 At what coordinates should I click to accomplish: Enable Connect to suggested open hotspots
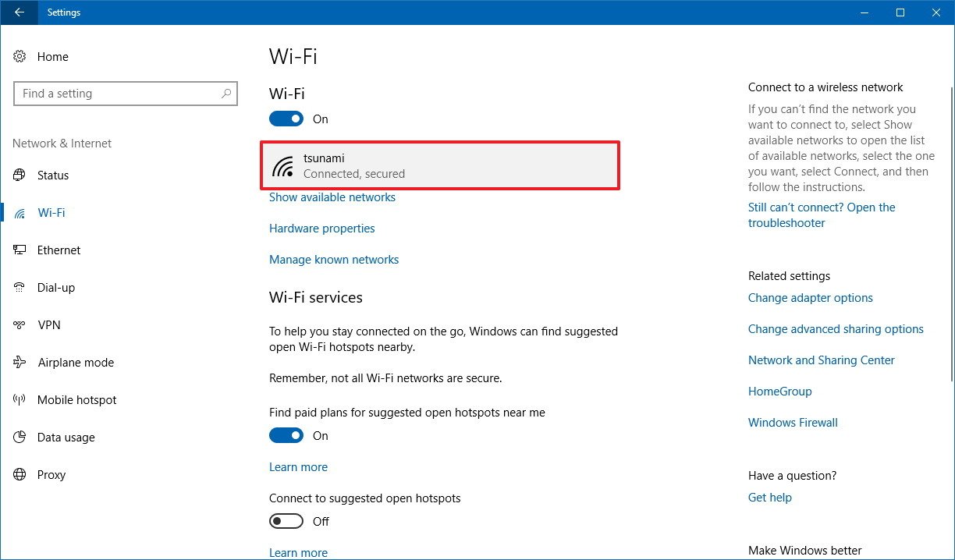tap(286, 522)
